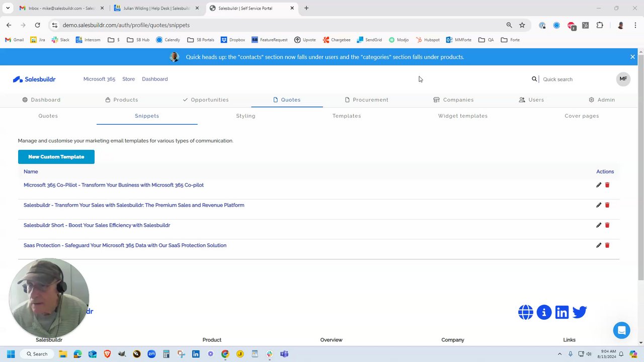
Task: Open the MF user avatar menu
Action: click(623, 79)
